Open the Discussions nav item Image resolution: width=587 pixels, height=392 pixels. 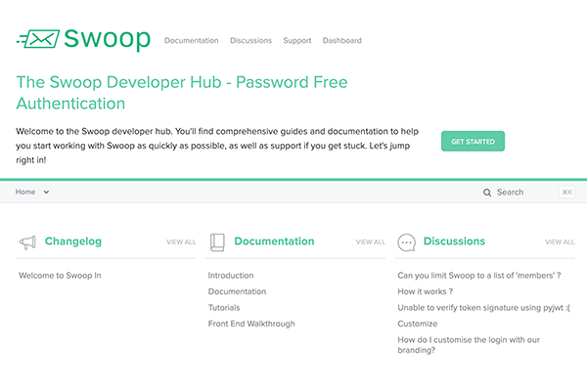[250, 40]
